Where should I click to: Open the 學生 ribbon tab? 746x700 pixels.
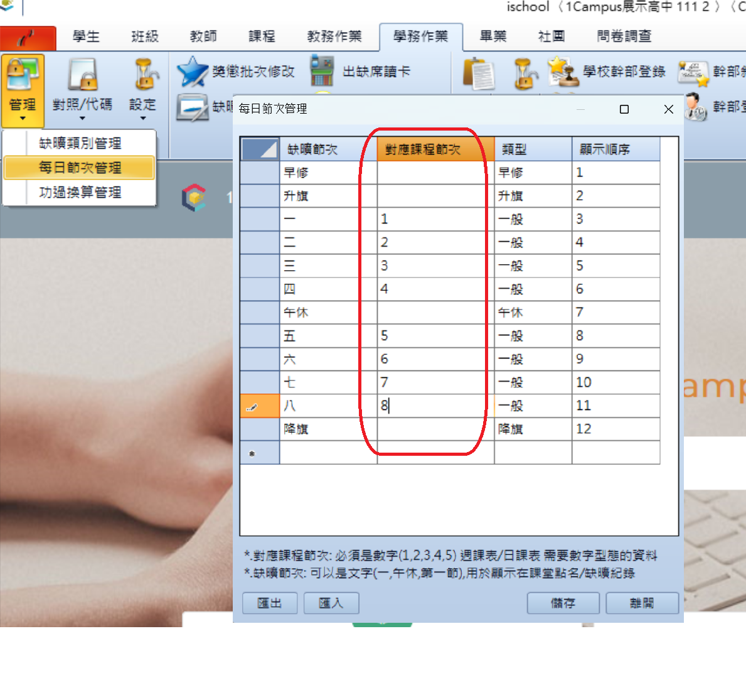(x=86, y=36)
